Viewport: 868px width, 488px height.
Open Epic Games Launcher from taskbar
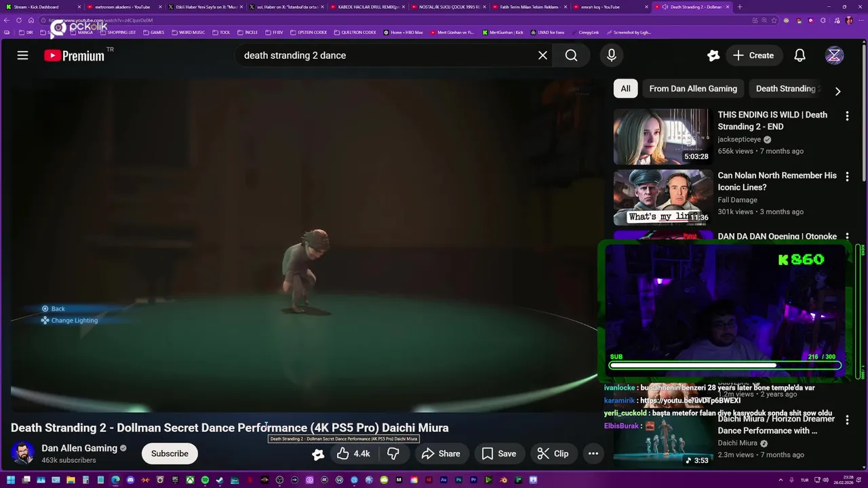[175, 480]
